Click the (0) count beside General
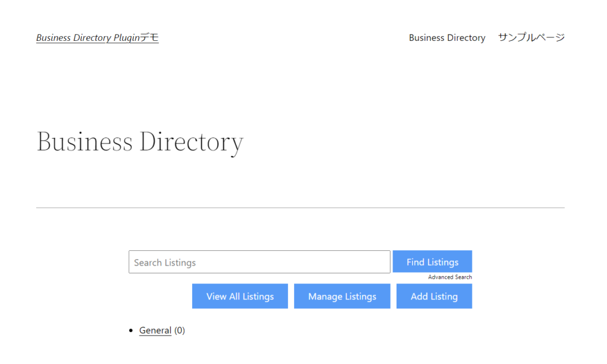The image size is (607, 364). pos(180,331)
